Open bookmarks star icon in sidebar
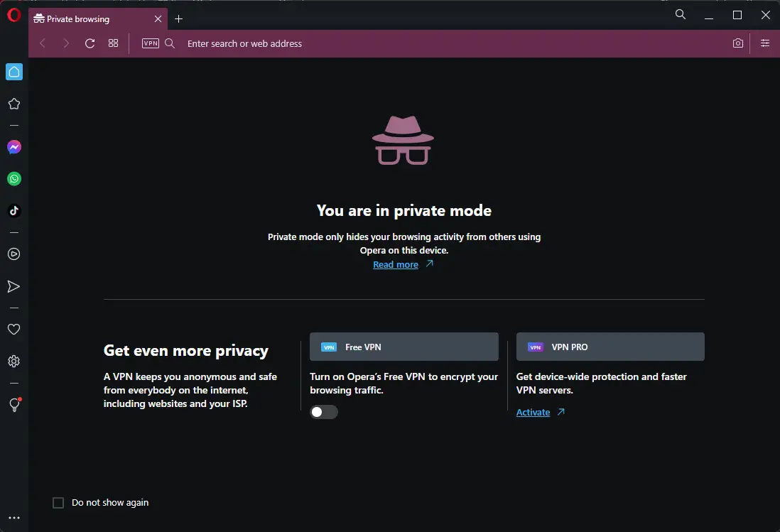 pyautogui.click(x=14, y=104)
